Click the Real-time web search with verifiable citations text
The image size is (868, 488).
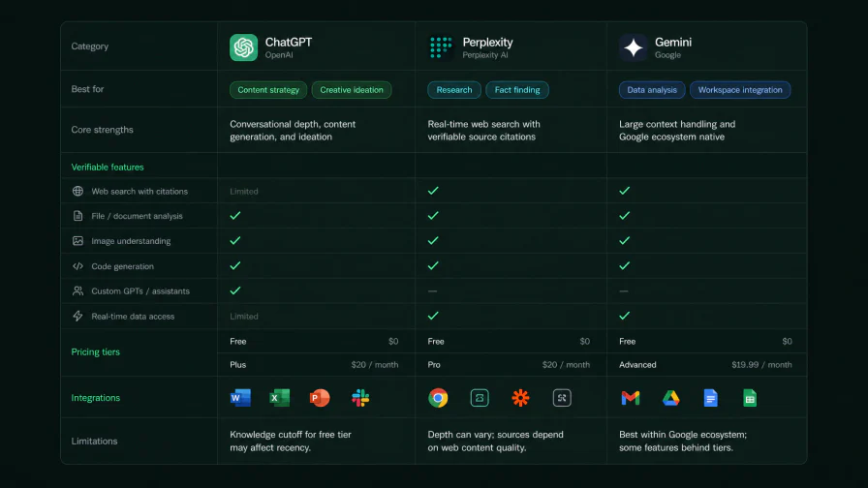pos(483,131)
